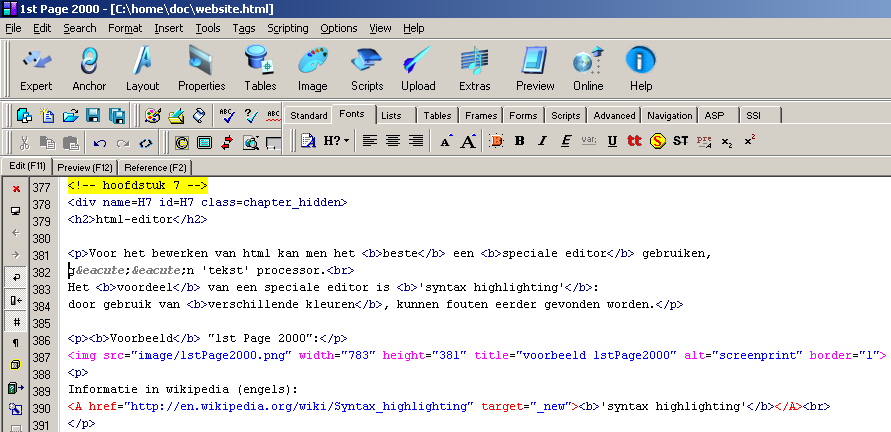Open page Properties icon
Viewport: 891px width, 432px height.
click(202, 69)
